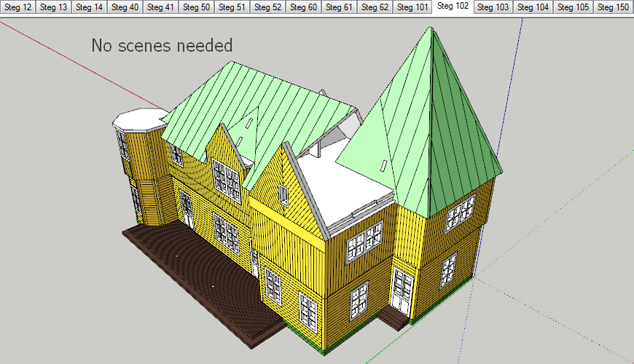
Task: Go to the Steg 40 scene
Action: point(125,7)
